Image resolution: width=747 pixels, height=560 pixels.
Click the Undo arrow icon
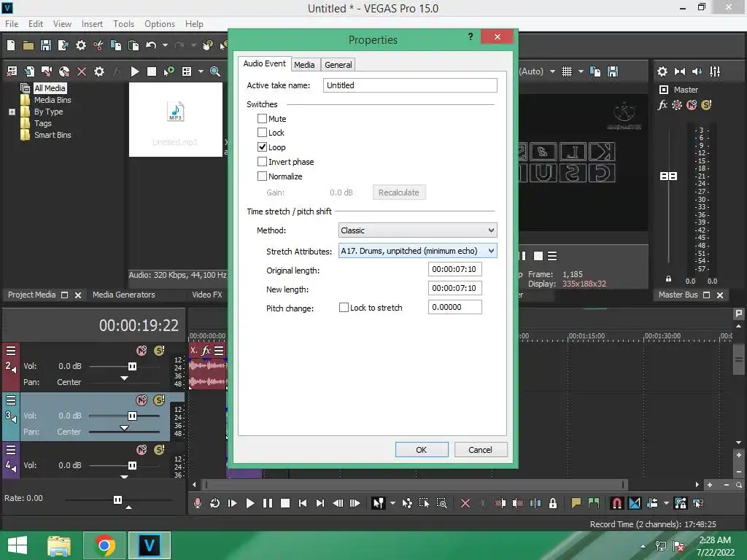[151, 45]
